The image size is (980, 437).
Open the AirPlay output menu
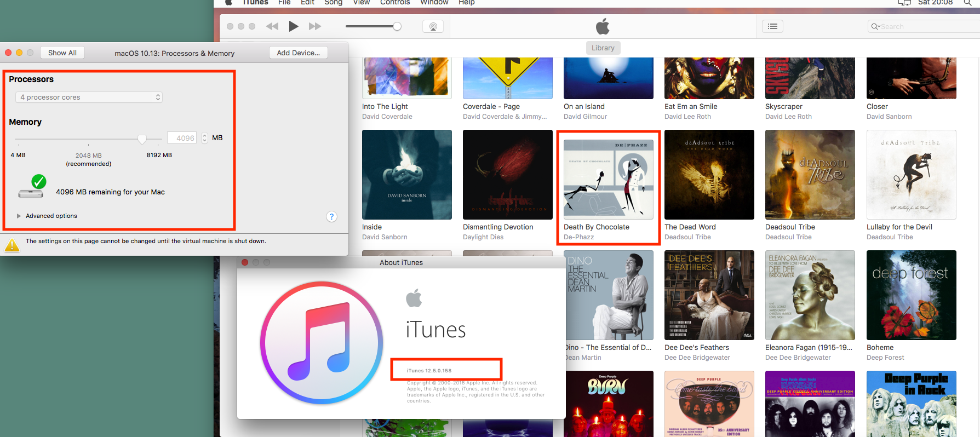pyautogui.click(x=433, y=26)
